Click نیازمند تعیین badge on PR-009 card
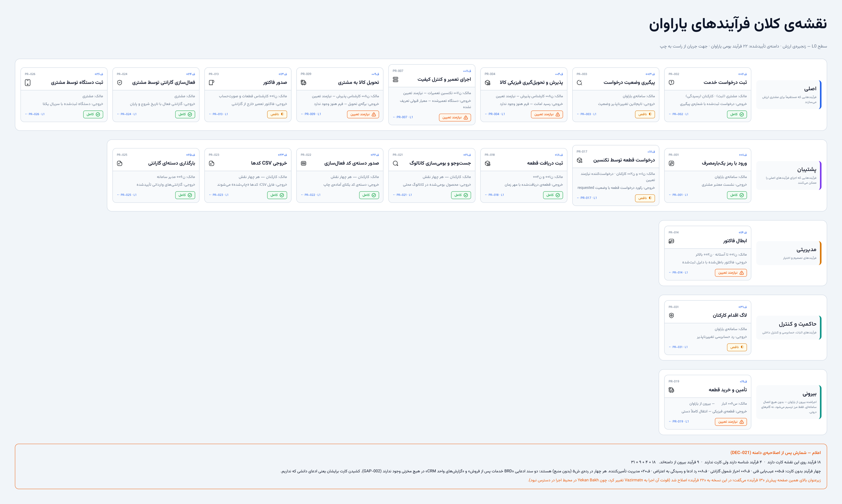Viewport: 842px width, 504px height. (363, 114)
